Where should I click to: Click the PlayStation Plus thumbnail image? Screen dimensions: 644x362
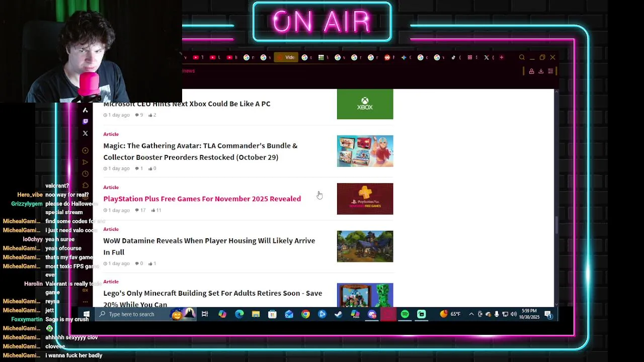coord(365,199)
